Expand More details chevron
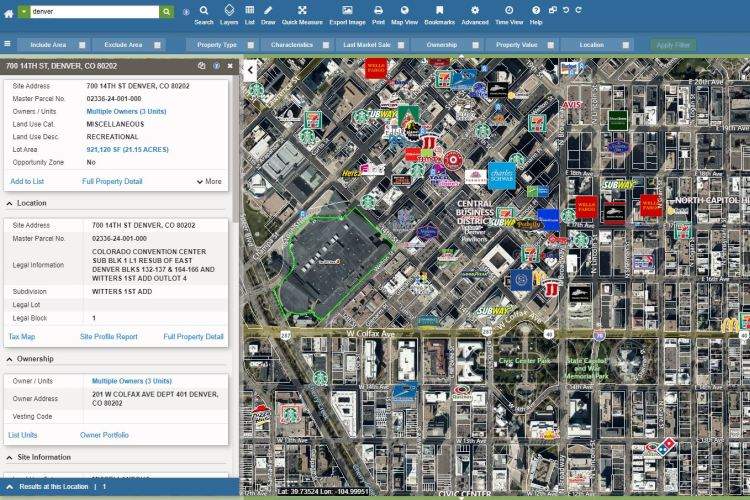 (x=209, y=181)
